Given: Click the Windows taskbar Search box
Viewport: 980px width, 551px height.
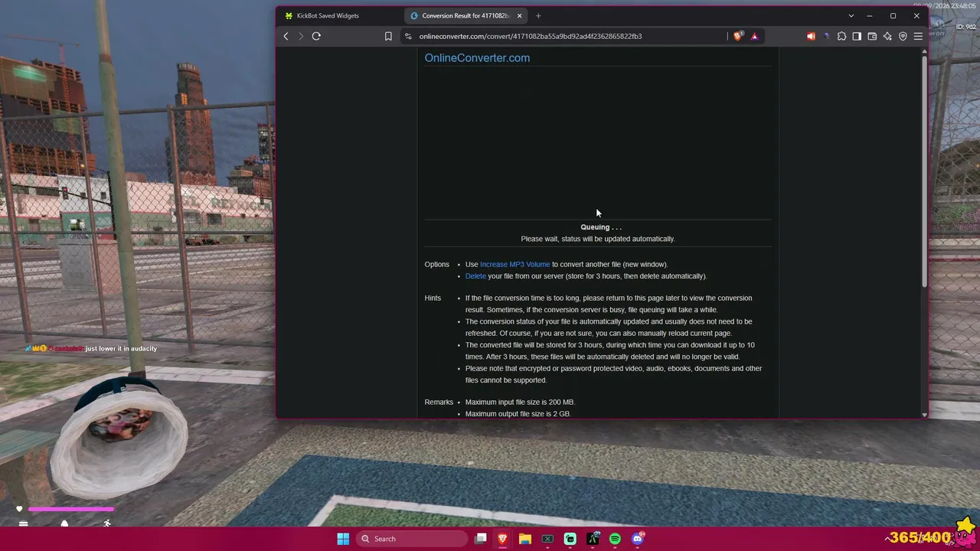Looking at the screenshot, I should 413,539.
